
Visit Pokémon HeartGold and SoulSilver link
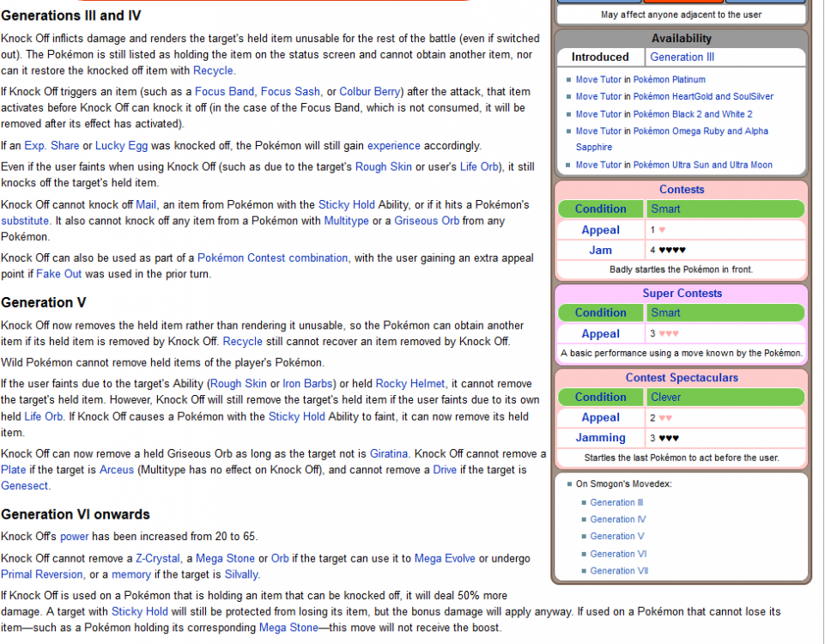[703, 96]
